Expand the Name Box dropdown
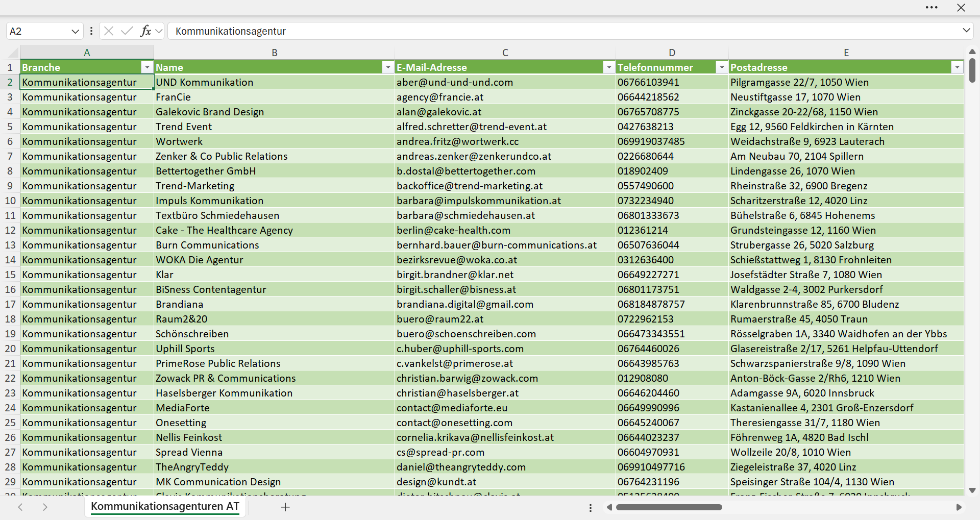The width and height of the screenshot is (980, 520). coord(75,31)
